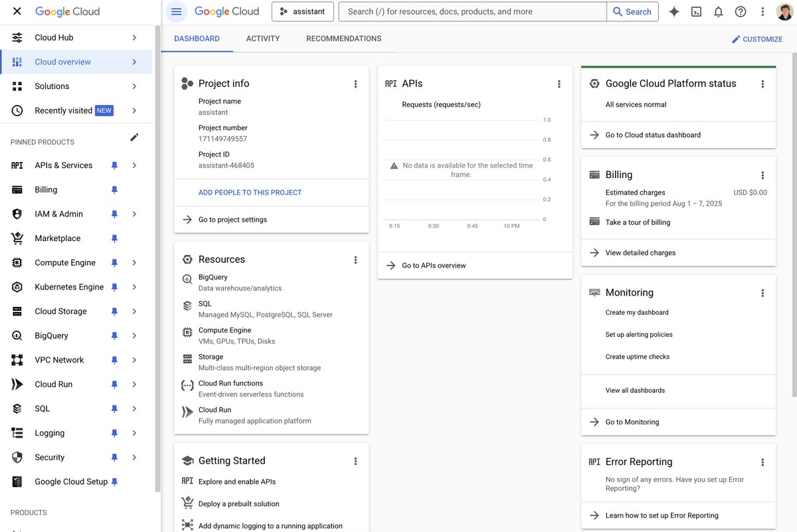Viewport: 797px width, 532px height.
Task: Focus the resources search input field
Action: (473, 11)
